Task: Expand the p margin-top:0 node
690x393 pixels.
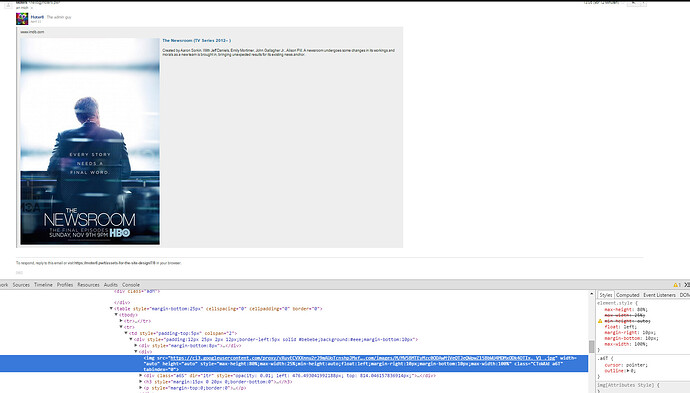Action: [x=140, y=388]
